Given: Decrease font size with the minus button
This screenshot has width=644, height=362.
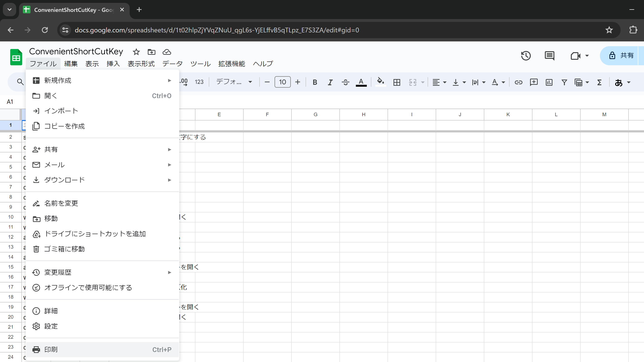Looking at the screenshot, I should point(267,82).
